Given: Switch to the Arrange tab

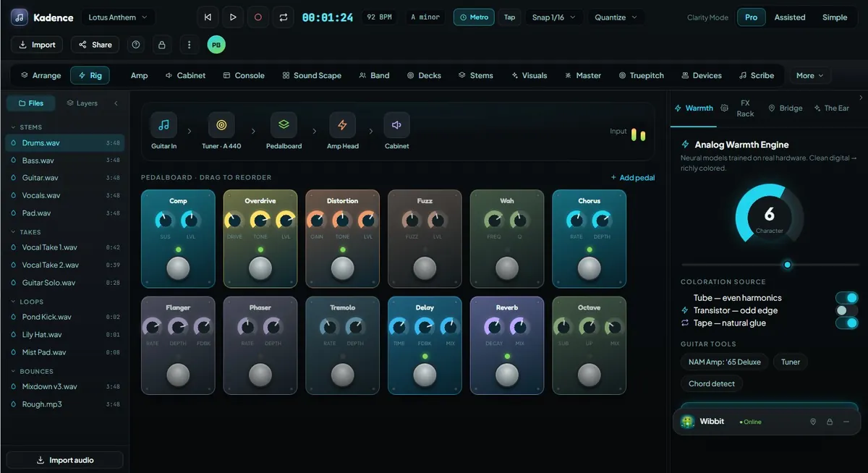Looking at the screenshot, I should point(41,75).
